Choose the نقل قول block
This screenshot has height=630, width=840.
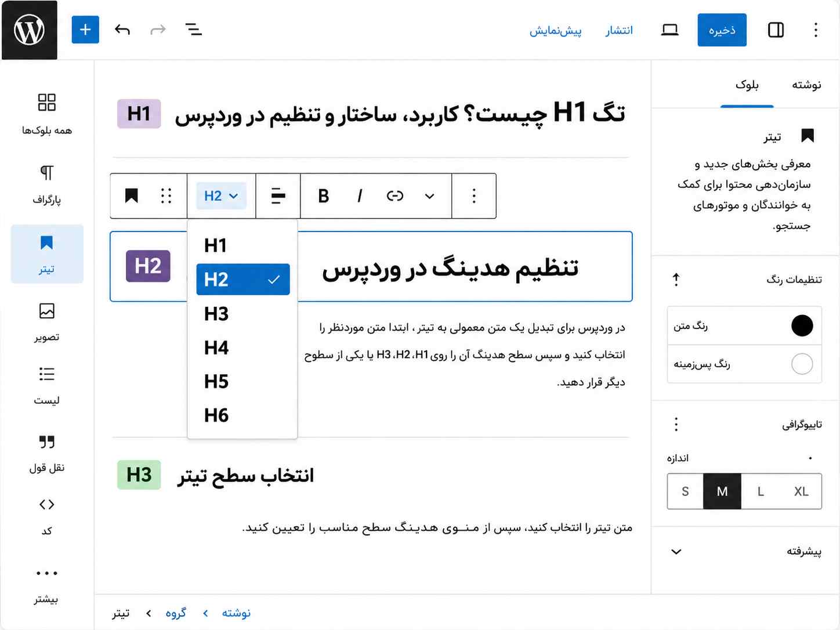(x=47, y=454)
